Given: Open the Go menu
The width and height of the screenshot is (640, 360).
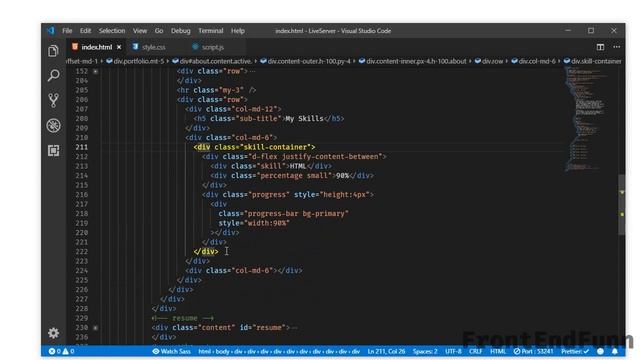Looking at the screenshot, I should [x=159, y=31].
